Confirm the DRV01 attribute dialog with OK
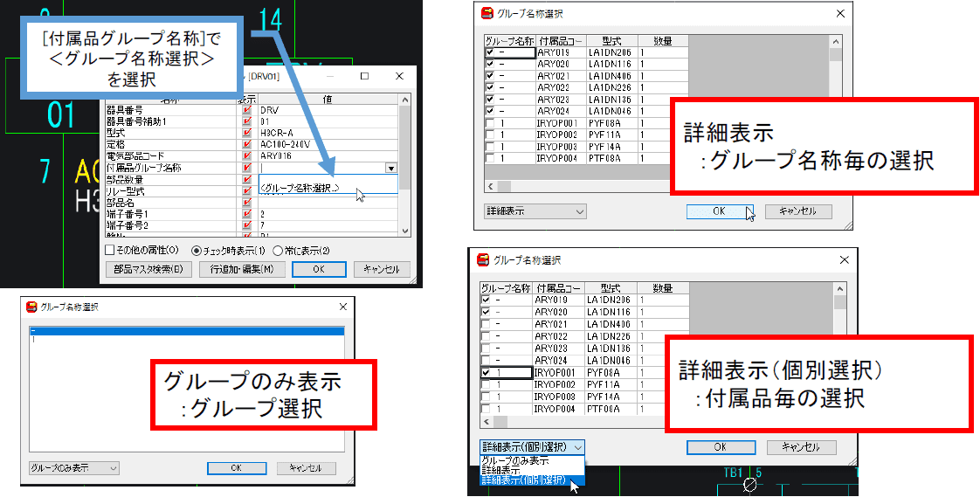Viewport: 980px width, 497px height. (x=319, y=269)
